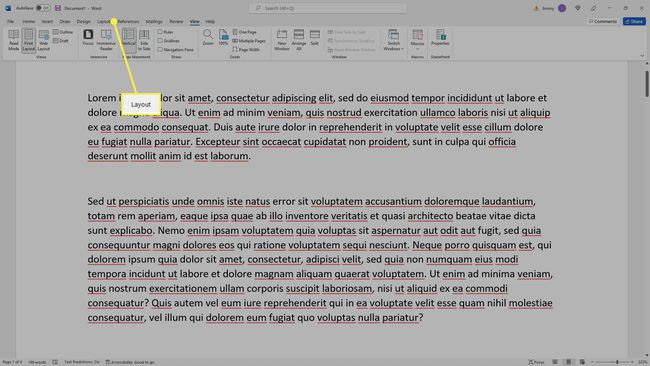The width and height of the screenshot is (650, 366).
Task: Open the Design tab
Action: point(83,21)
